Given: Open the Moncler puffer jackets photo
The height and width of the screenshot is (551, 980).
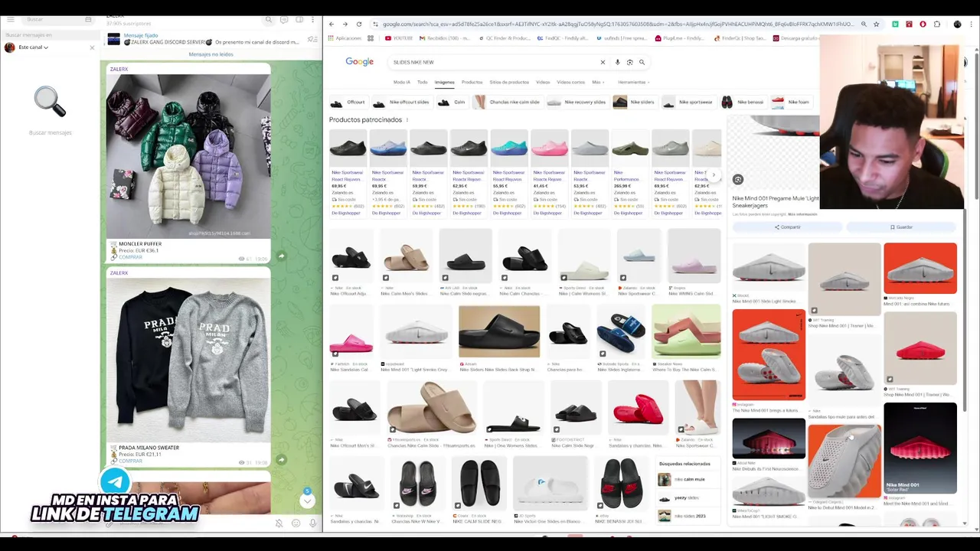Looking at the screenshot, I should (x=188, y=156).
